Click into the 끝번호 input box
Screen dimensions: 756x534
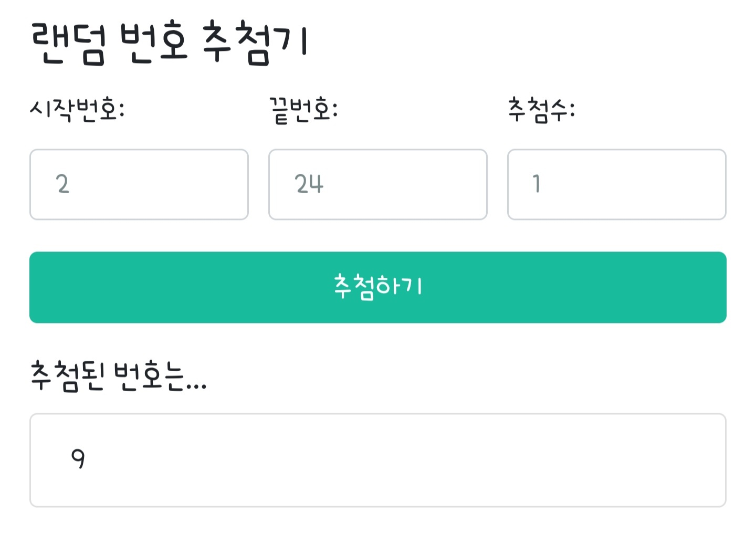coord(377,184)
